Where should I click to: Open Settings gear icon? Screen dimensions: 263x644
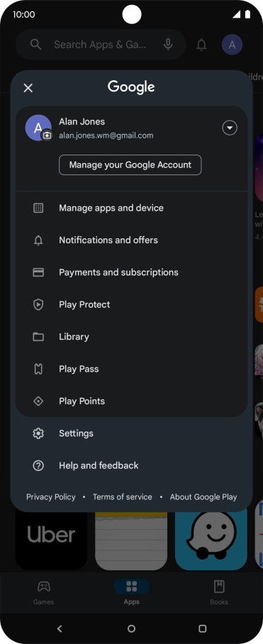(x=38, y=433)
